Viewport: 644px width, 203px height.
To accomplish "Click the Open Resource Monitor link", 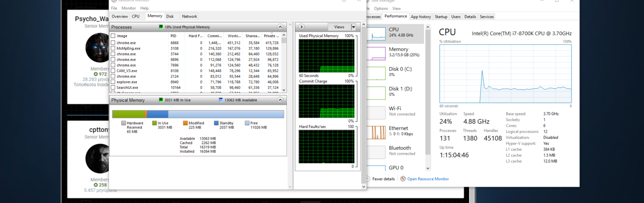I will [x=428, y=179].
